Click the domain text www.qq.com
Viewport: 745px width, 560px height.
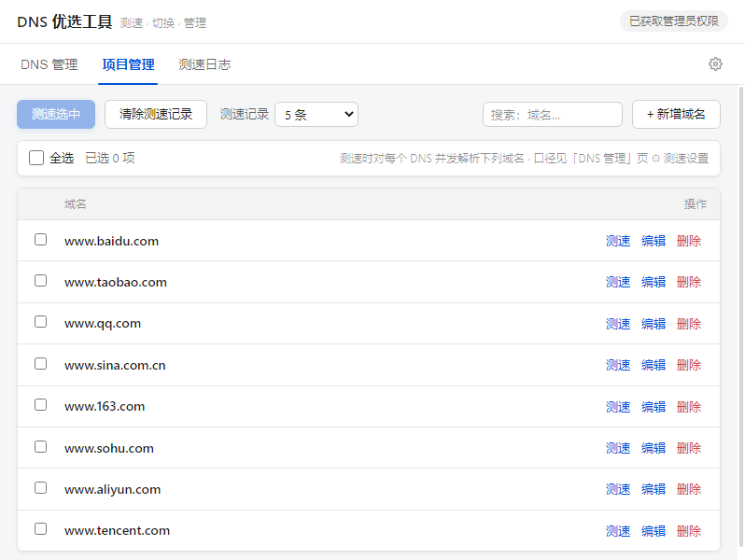(103, 324)
